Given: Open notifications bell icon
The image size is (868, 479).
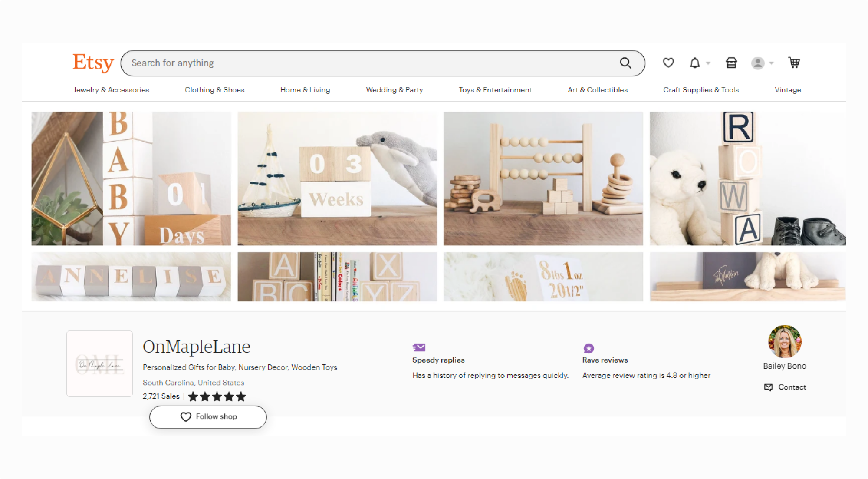Looking at the screenshot, I should [x=695, y=63].
